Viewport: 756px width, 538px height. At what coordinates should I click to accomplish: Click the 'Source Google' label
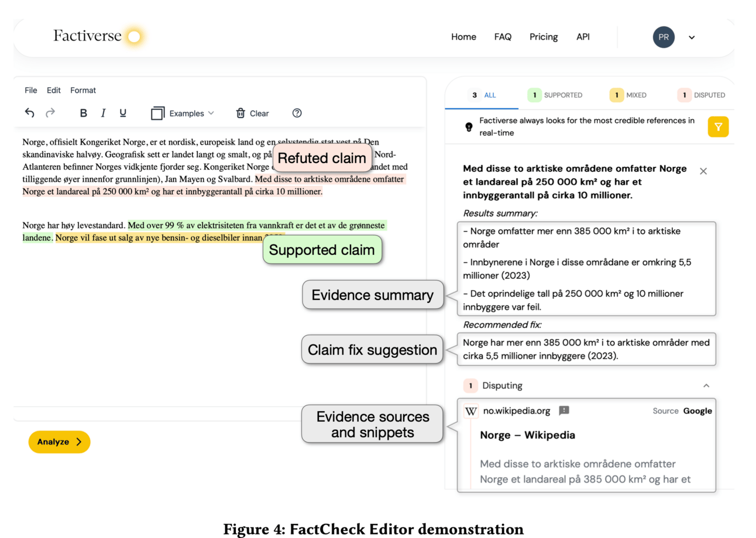pyautogui.click(x=682, y=411)
